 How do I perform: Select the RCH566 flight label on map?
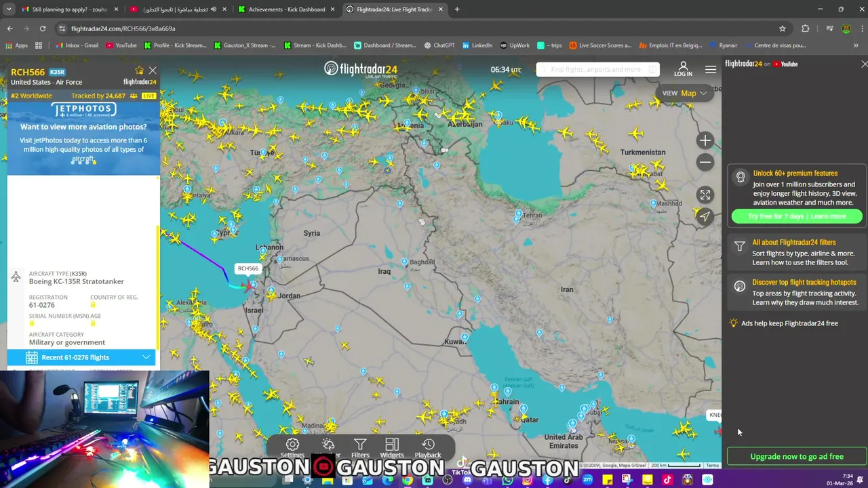[248, 268]
